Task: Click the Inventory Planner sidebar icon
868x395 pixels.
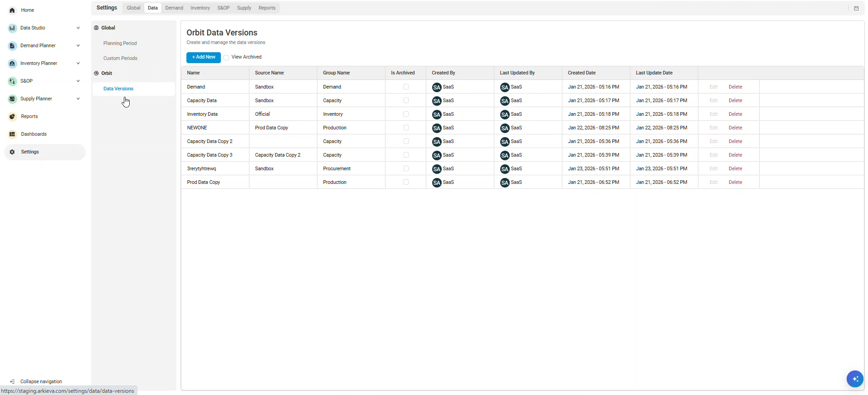Action: pos(12,64)
